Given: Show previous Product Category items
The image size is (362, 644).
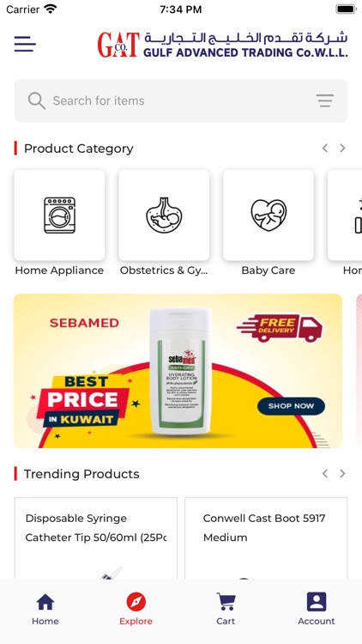Looking at the screenshot, I should (324, 149).
